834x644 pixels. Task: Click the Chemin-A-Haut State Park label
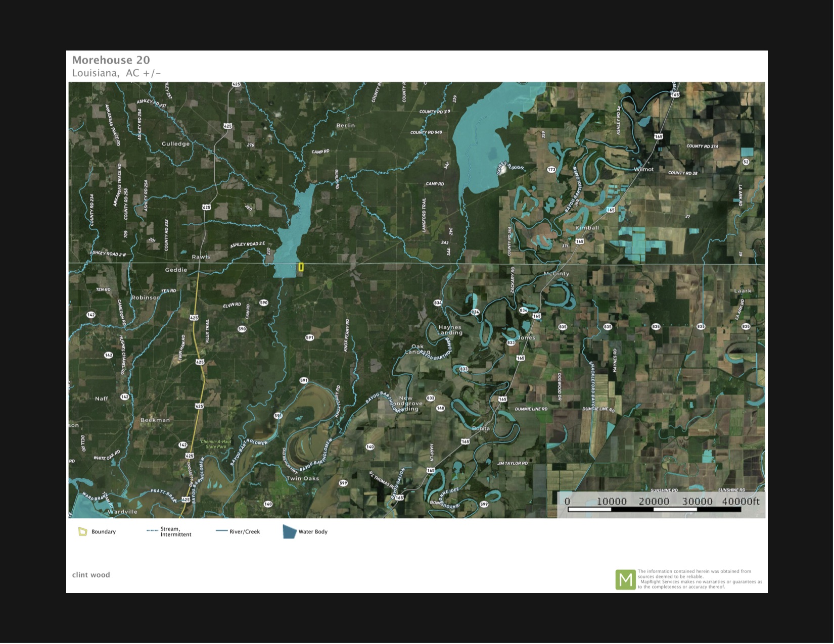(x=216, y=444)
